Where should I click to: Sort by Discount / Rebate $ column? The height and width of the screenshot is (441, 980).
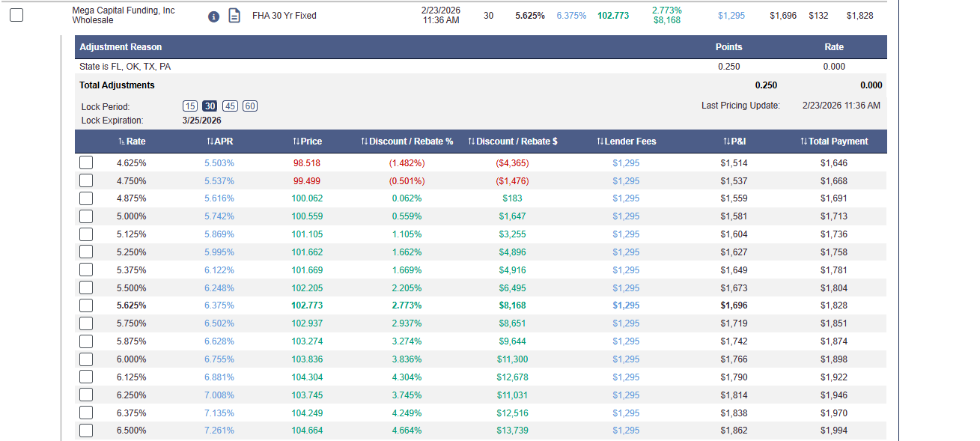point(512,142)
